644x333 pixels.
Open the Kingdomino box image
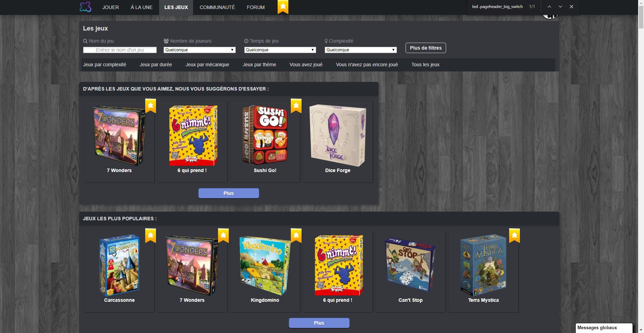[x=265, y=265]
